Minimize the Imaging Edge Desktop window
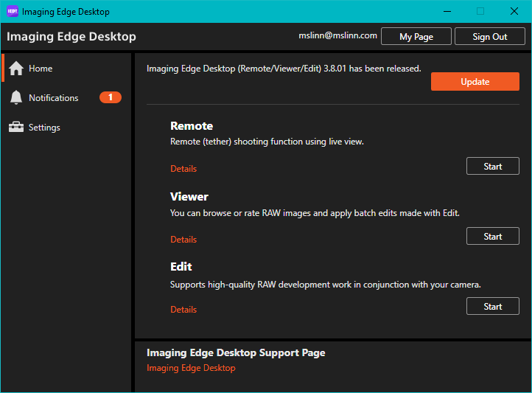Image resolution: width=532 pixels, height=393 pixels. point(446,11)
